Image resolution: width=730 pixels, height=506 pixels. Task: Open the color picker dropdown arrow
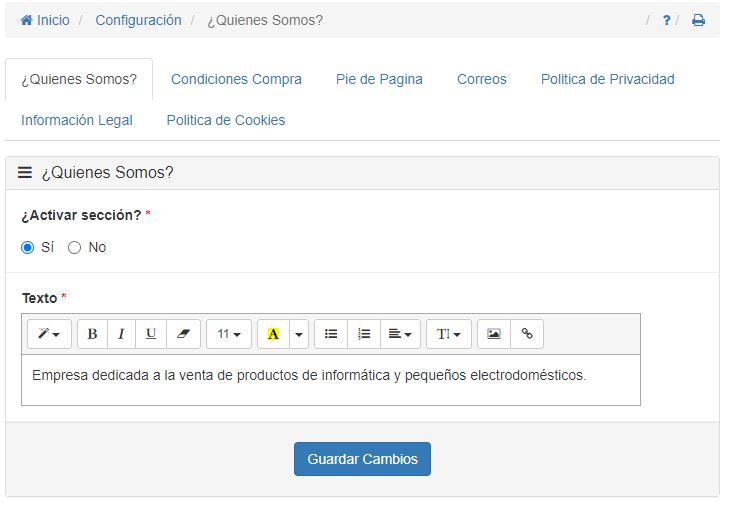pos(299,334)
